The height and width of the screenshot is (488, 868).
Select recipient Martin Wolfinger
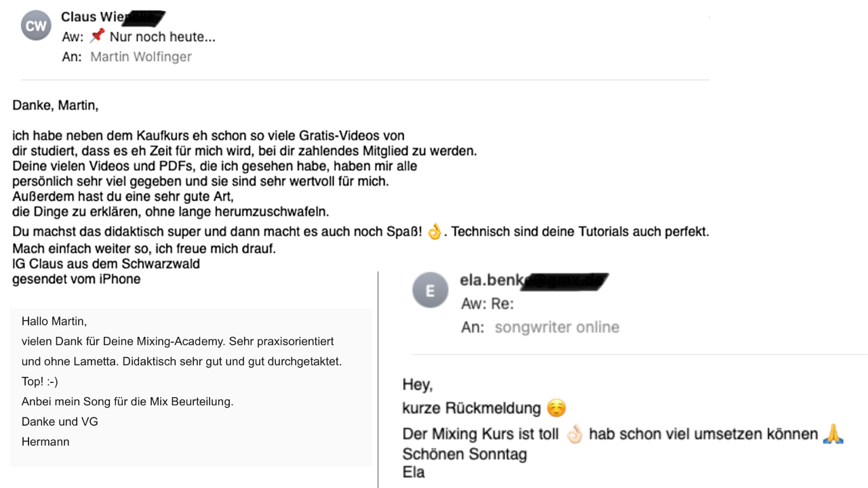point(141,57)
